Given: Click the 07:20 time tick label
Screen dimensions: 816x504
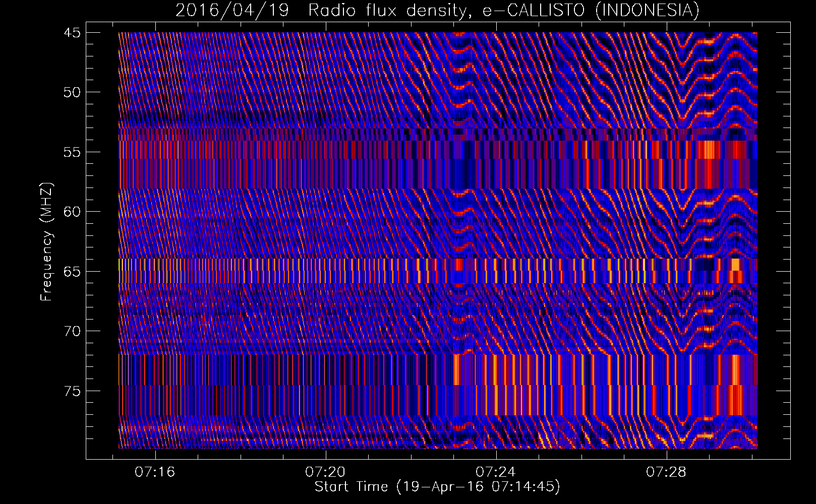Looking at the screenshot, I should [325, 472].
